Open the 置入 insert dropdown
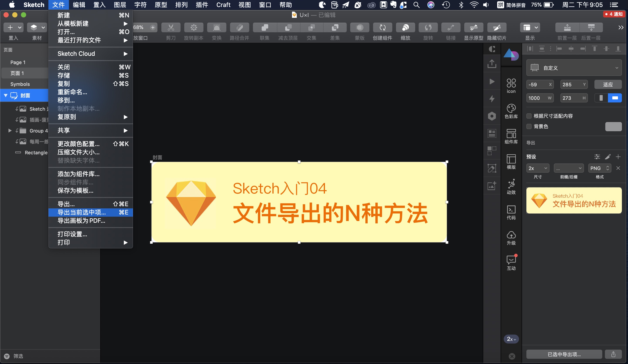This screenshot has height=364, width=628. pyautogui.click(x=14, y=28)
